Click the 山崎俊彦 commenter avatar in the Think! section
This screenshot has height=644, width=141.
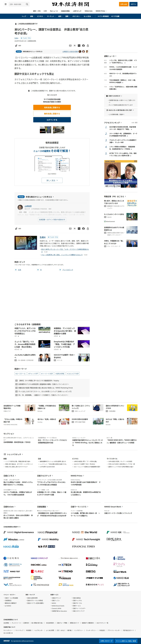(x=20, y=207)
